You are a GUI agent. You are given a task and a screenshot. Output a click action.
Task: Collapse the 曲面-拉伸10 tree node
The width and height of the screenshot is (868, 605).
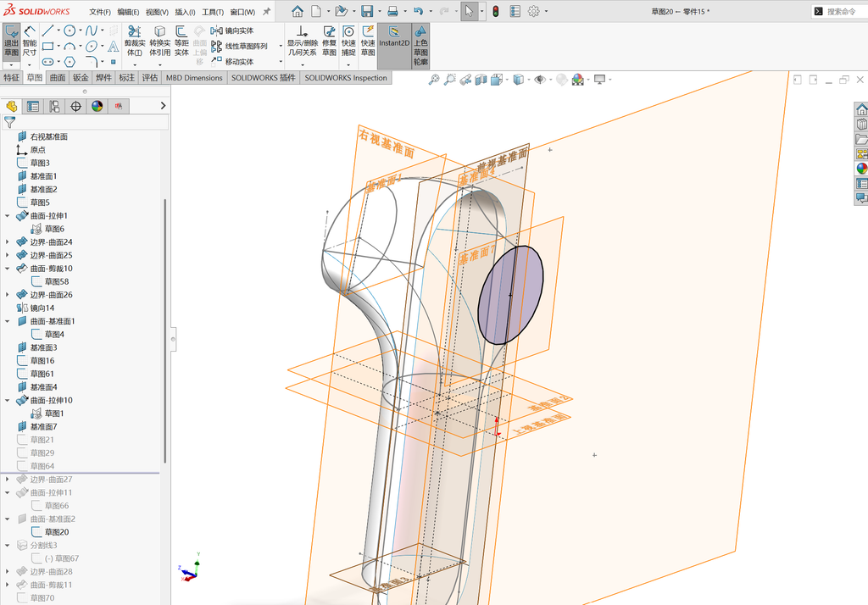click(7, 400)
